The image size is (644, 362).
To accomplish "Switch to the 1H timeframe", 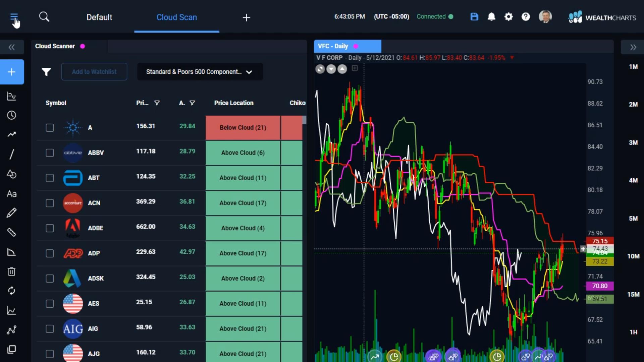I will pos(633,332).
